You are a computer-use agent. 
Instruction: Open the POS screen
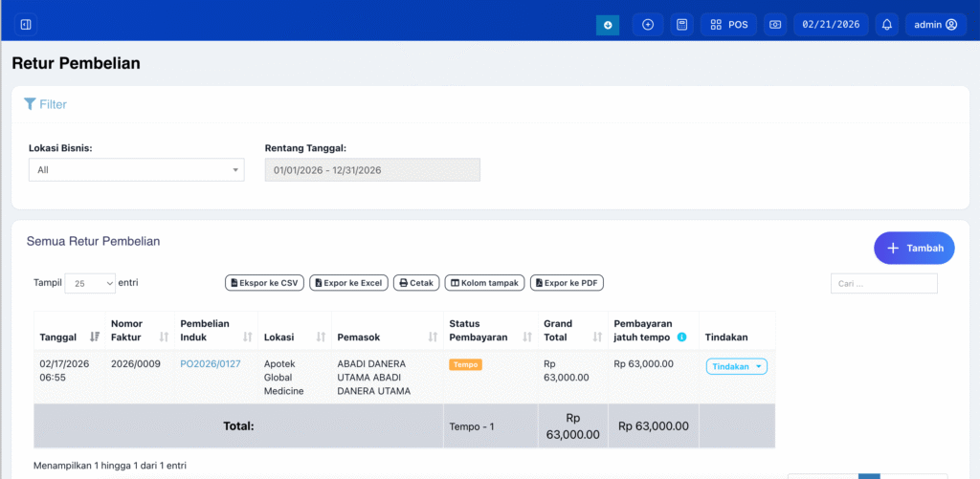729,25
